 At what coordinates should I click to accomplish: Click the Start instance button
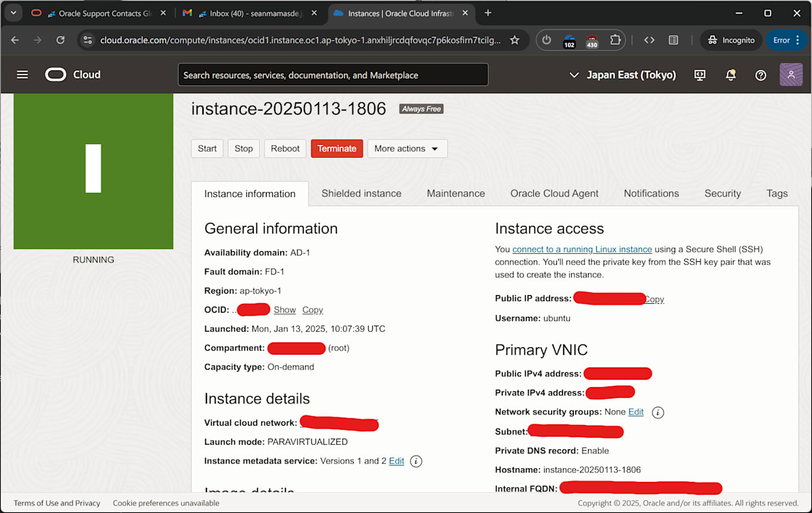pyautogui.click(x=208, y=149)
